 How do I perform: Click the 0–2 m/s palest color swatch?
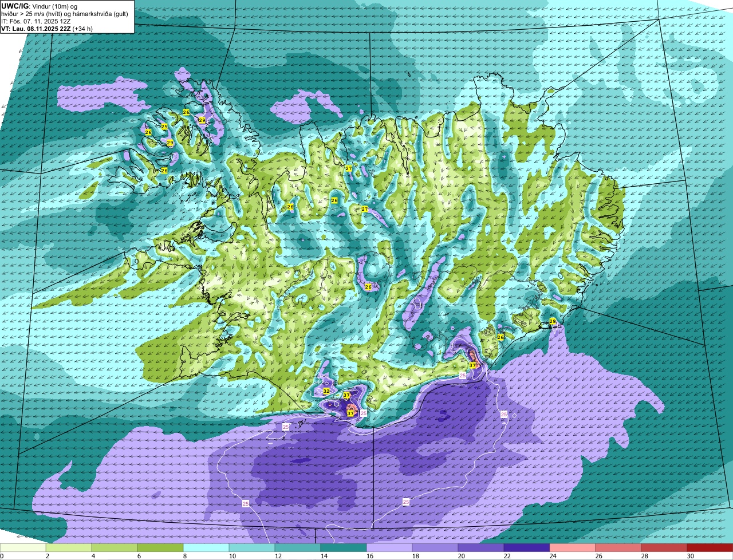point(23,548)
